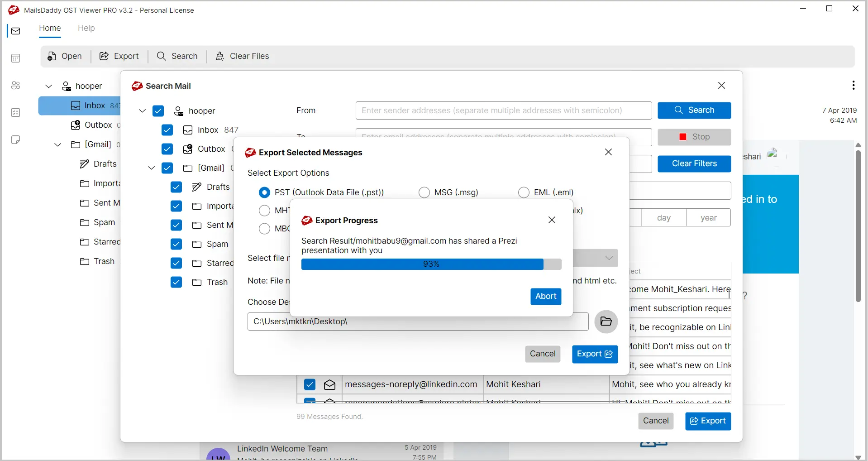Select PST (Outlook Data File) export option

tap(264, 192)
